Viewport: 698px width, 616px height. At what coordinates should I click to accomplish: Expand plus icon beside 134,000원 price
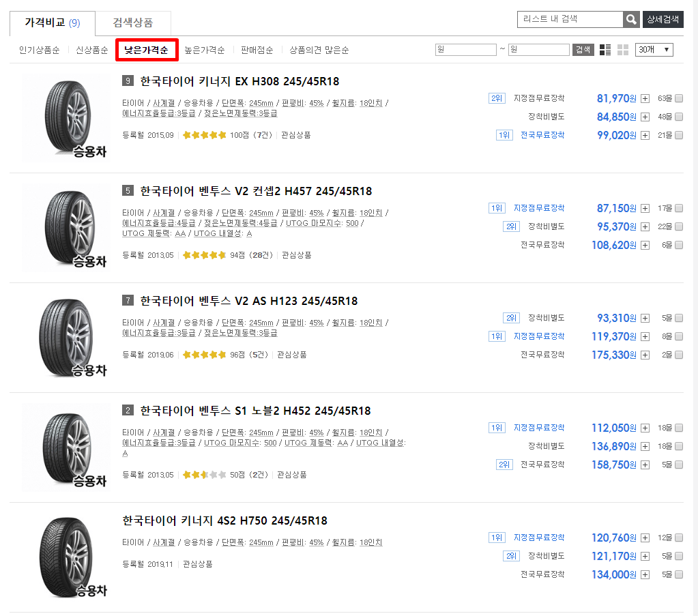tap(645, 575)
